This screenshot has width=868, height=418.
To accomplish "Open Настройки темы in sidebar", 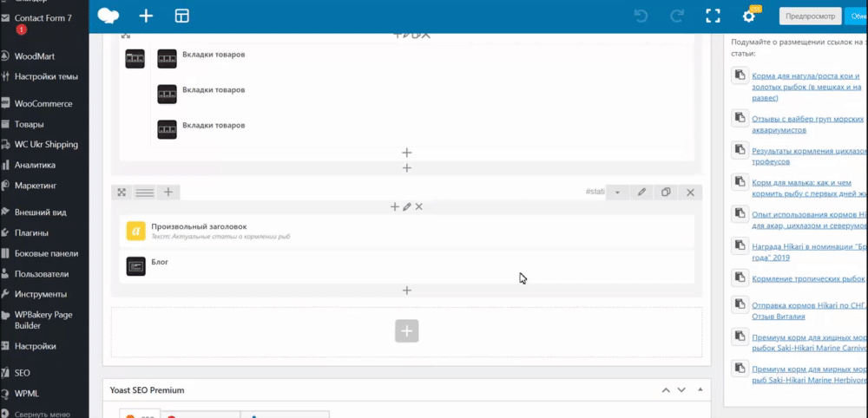I will 44,76.
